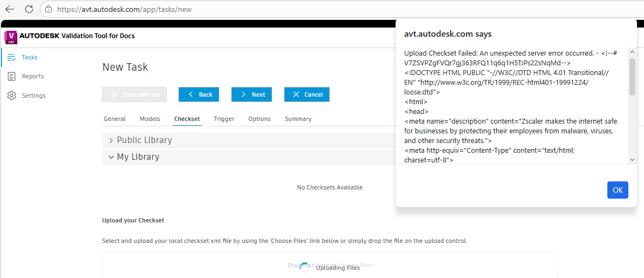The width and height of the screenshot is (644, 278).
Task: Open Settings in the sidebar
Action: (x=33, y=96)
